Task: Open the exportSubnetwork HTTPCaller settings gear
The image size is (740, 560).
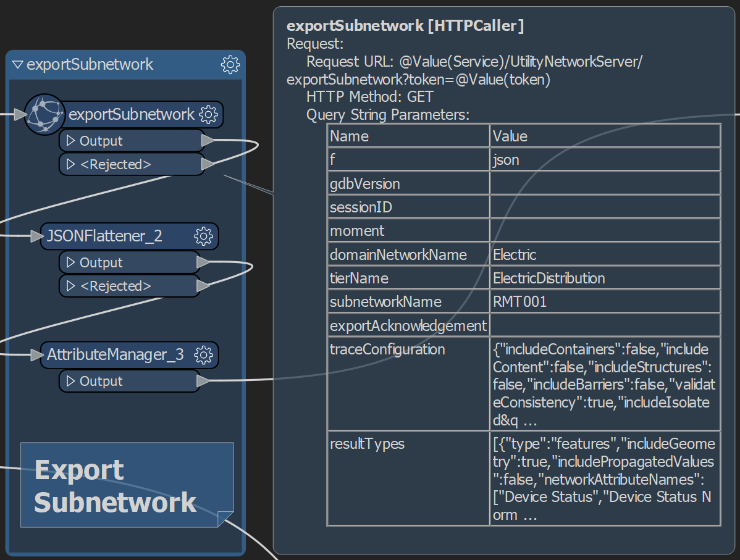Action: point(208,114)
